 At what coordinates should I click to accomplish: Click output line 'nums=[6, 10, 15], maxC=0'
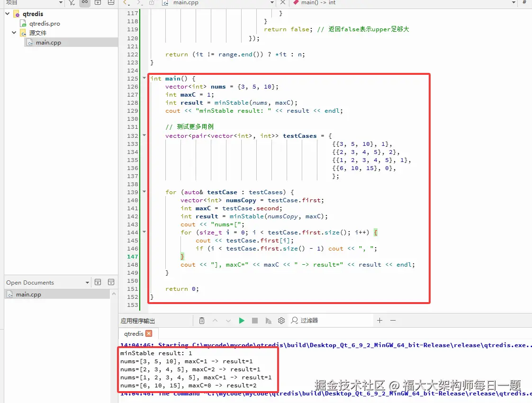coord(188,385)
